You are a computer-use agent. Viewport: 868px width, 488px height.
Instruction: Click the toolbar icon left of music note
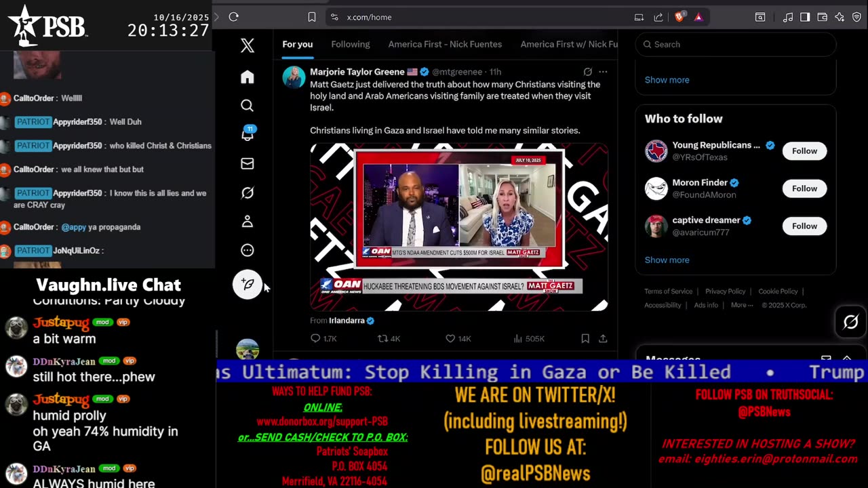pyautogui.click(x=760, y=17)
